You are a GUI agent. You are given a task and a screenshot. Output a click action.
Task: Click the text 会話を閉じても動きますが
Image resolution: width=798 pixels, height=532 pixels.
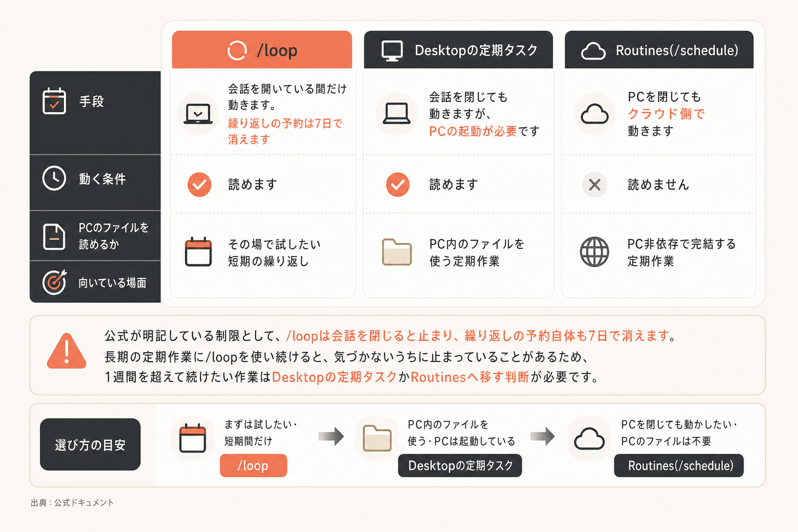click(x=468, y=105)
